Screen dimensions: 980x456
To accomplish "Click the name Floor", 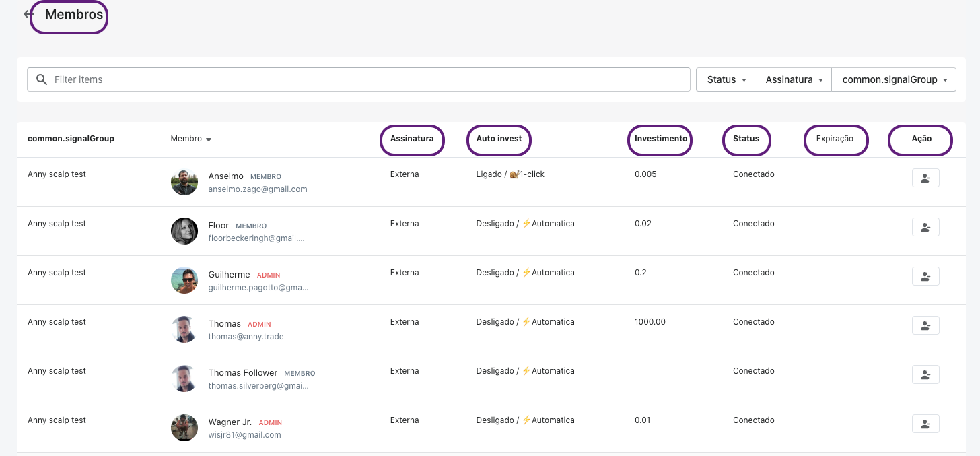I will [219, 226].
